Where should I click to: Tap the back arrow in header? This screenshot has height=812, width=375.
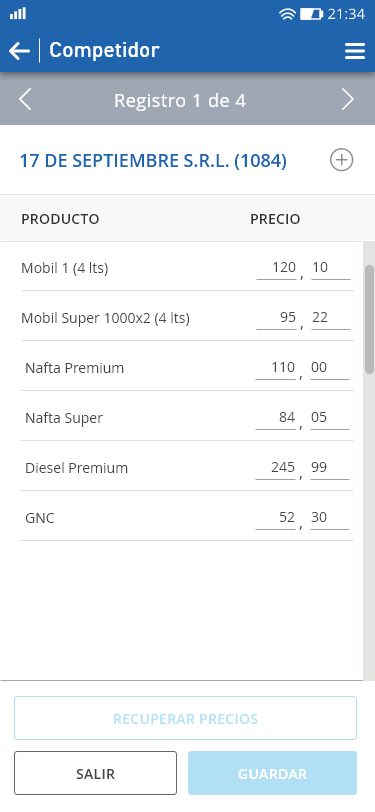[x=19, y=51]
